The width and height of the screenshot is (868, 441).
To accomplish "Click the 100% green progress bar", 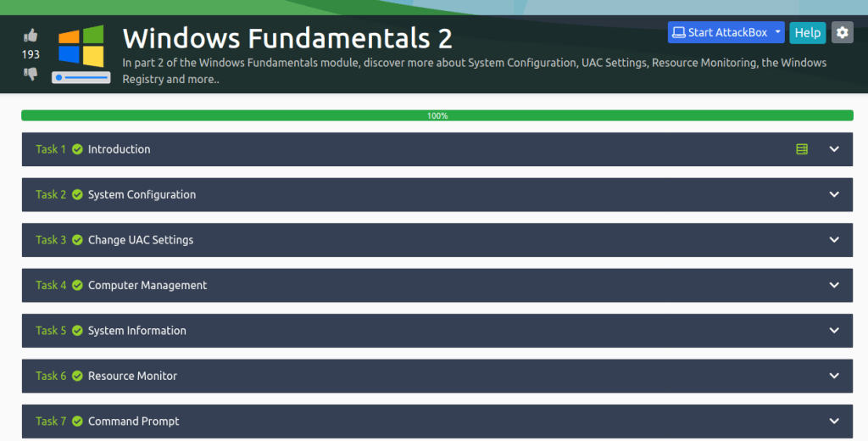I will click(x=437, y=115).
